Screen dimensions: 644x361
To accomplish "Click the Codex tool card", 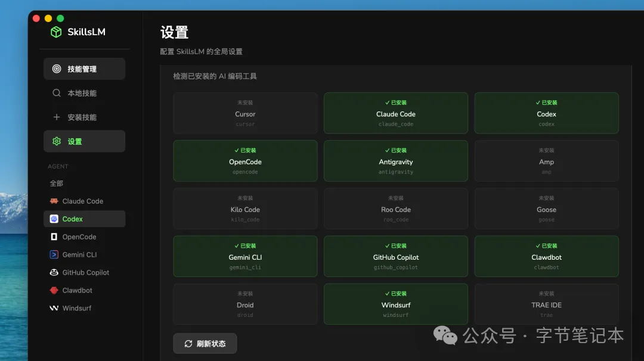I will (546, 113).
